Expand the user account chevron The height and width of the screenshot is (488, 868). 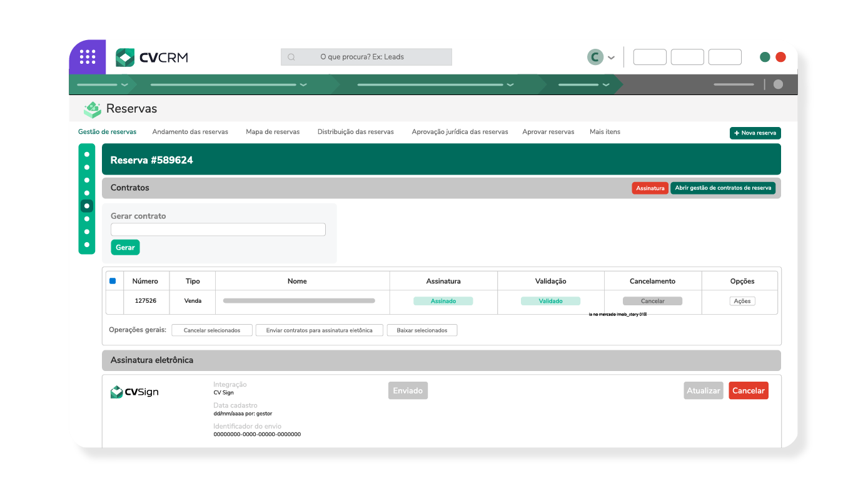[611, 58]
